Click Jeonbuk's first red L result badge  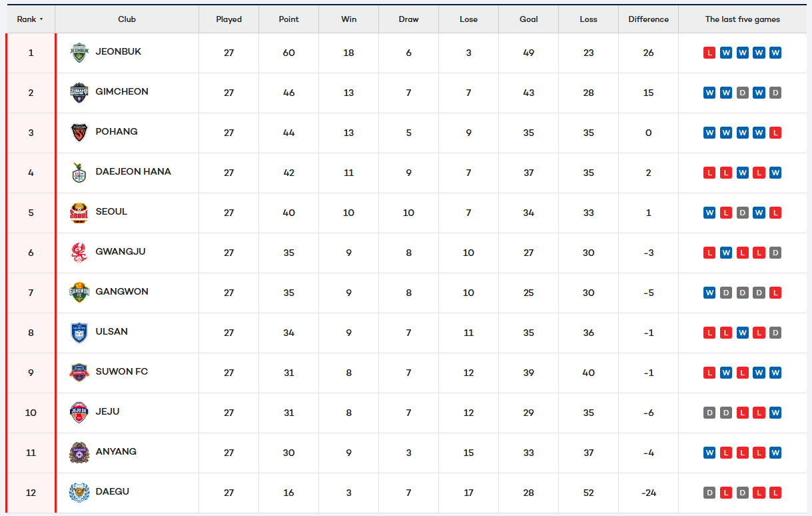(x=709, y=53)
